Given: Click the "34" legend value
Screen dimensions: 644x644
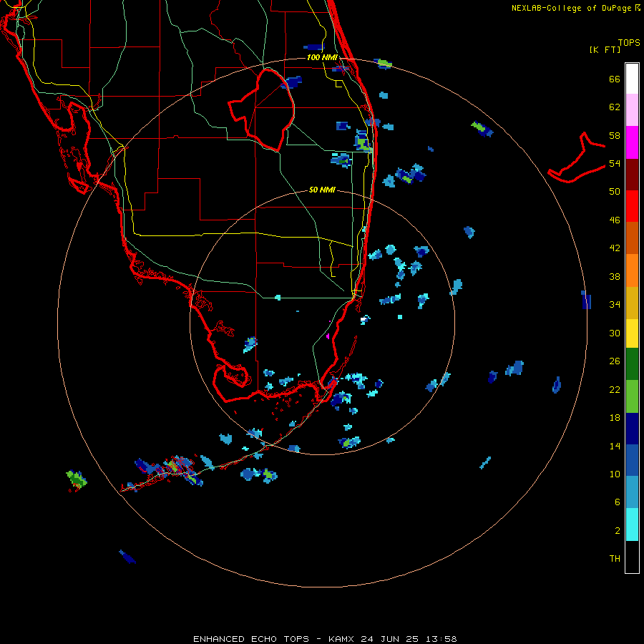Looking at the screenshot, I should click(615, 304).
